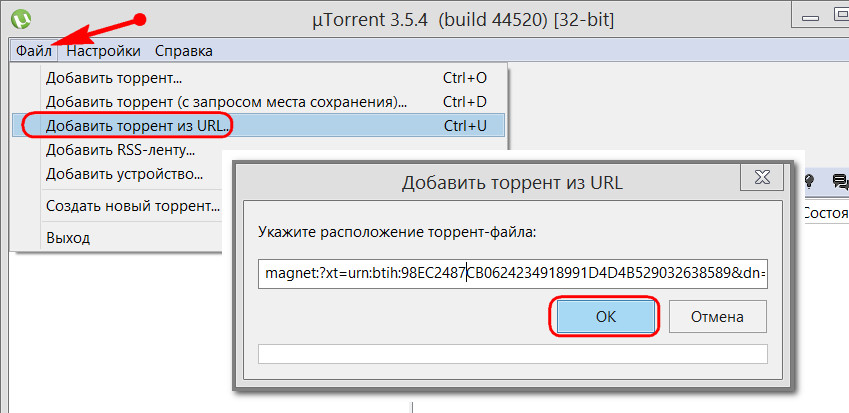
Task: Click the magnet link input field
Action: click(x=513, y=273)
